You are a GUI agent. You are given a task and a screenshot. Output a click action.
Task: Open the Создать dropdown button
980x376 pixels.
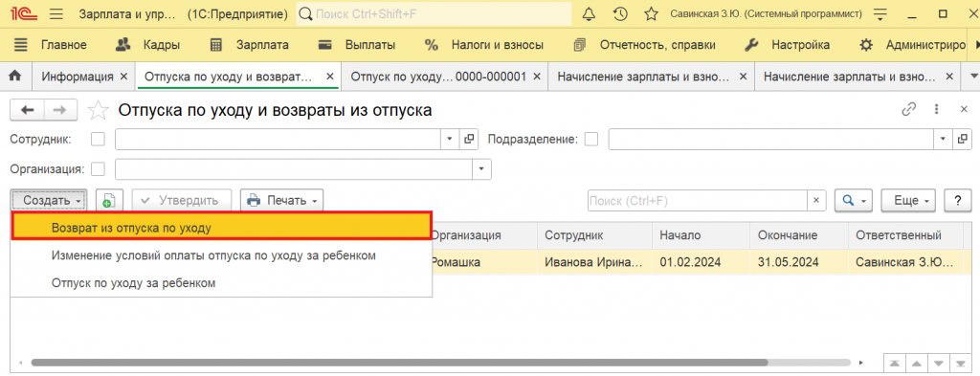tap(48, 201)
